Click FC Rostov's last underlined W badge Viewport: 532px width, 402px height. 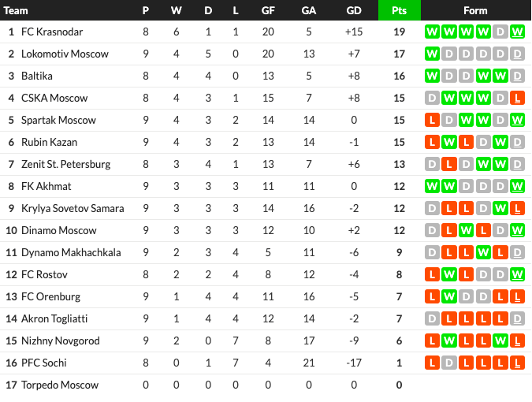517,275
